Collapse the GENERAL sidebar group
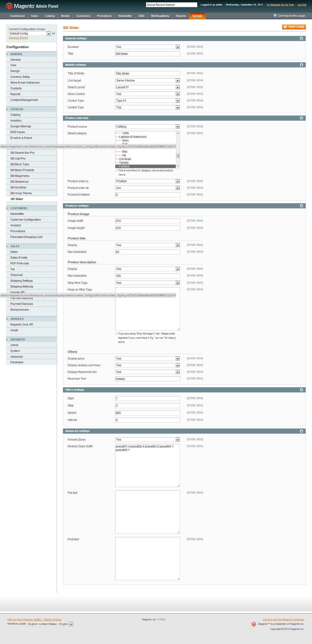Screen dimensions: 312x644 pyautogui.click(x=31, y=54)
